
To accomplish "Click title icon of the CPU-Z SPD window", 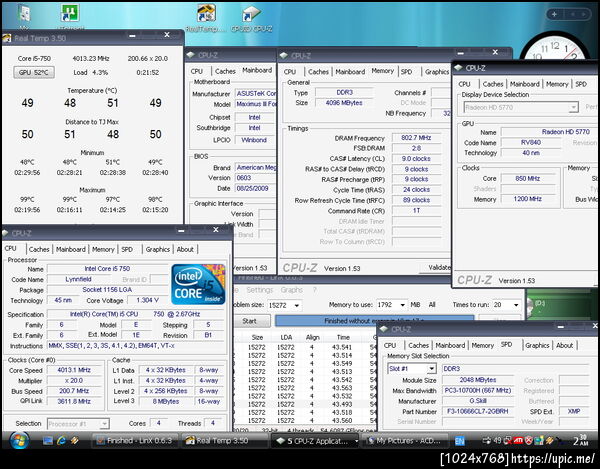I will (x=383, y=329).
